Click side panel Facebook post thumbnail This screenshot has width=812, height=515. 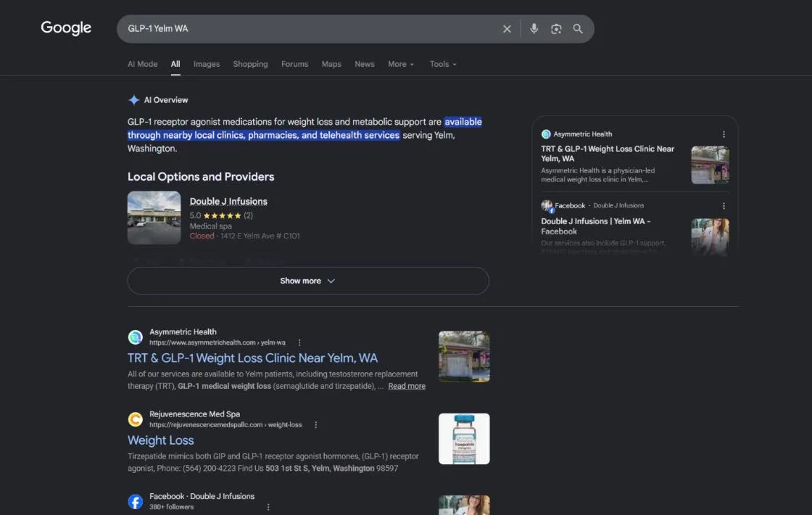tap(710, 236)
